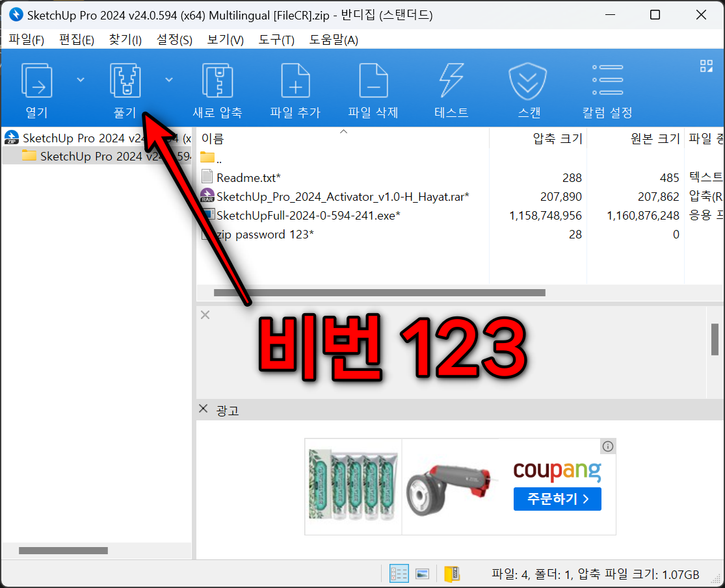Click the folder tree horizontal scrollbar
The image size is (725, 588).
coord(63,550)
